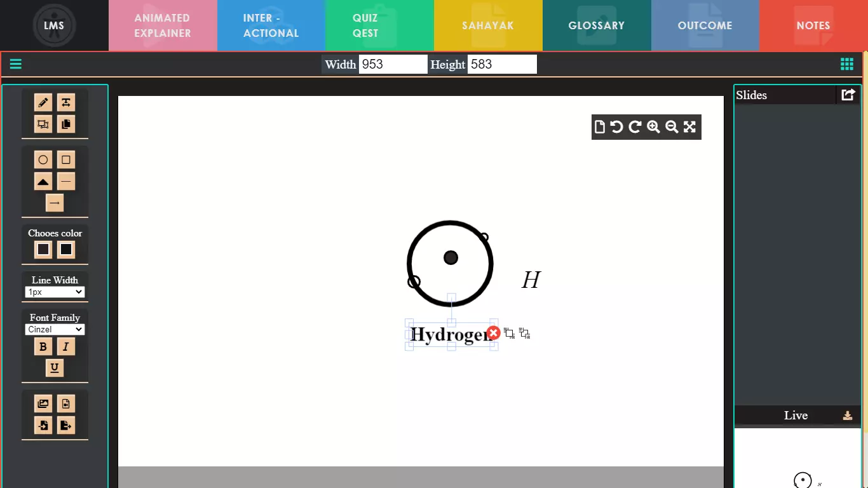This screenshot has width=868, height=488.
Task: Select the circle shape tool
Action: click(43, 159)
